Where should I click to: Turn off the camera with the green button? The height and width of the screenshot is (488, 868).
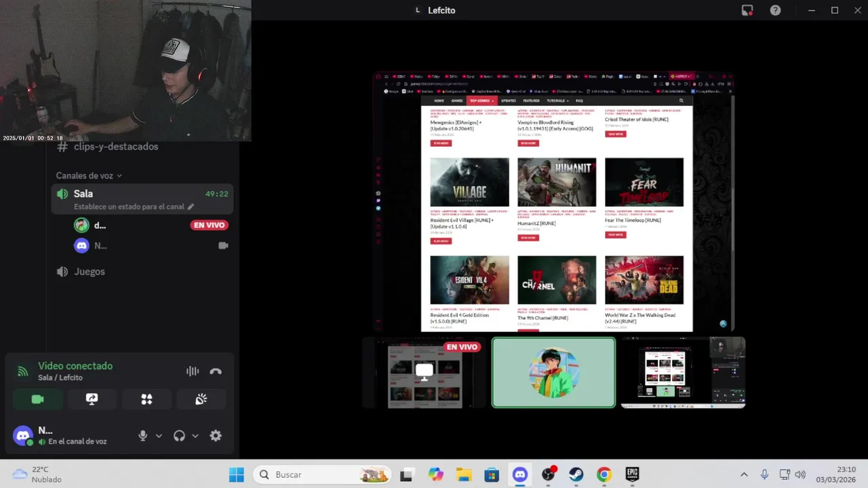[37, 399]
